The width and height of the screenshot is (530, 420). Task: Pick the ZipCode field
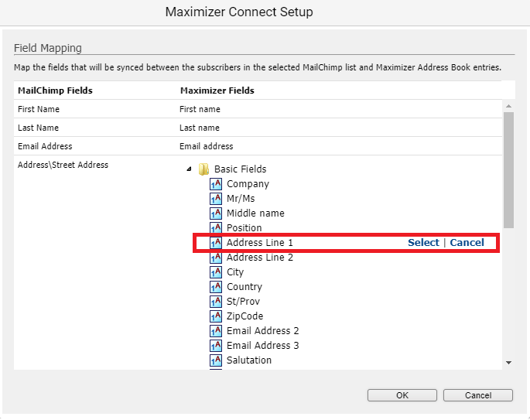[244, 316]
